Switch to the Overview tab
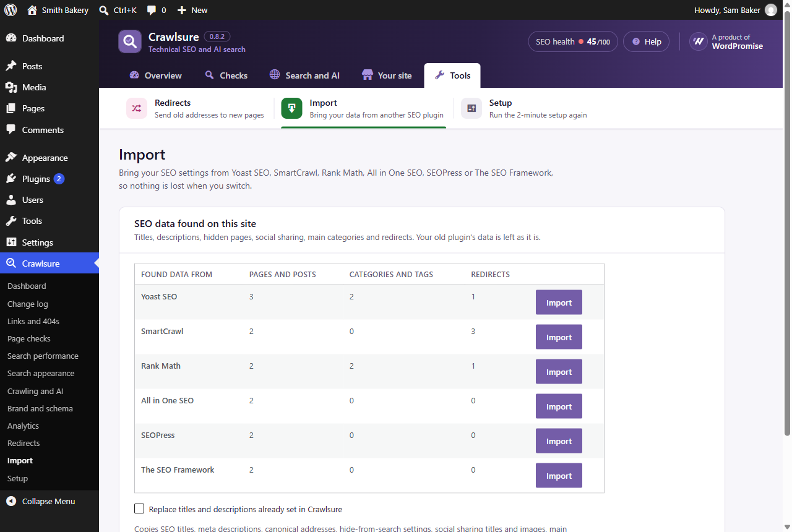Viewport: 792px width, 532px height. pyautogui.click(x=155, y=75)
